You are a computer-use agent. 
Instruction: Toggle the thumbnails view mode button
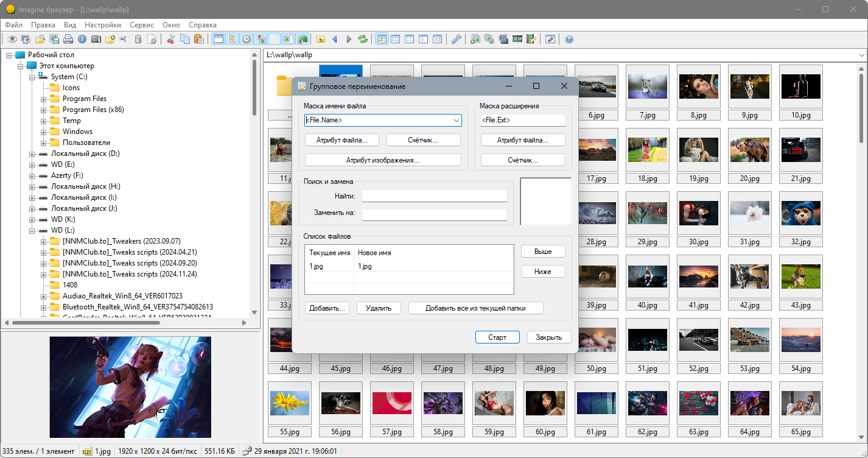(382, 39)
